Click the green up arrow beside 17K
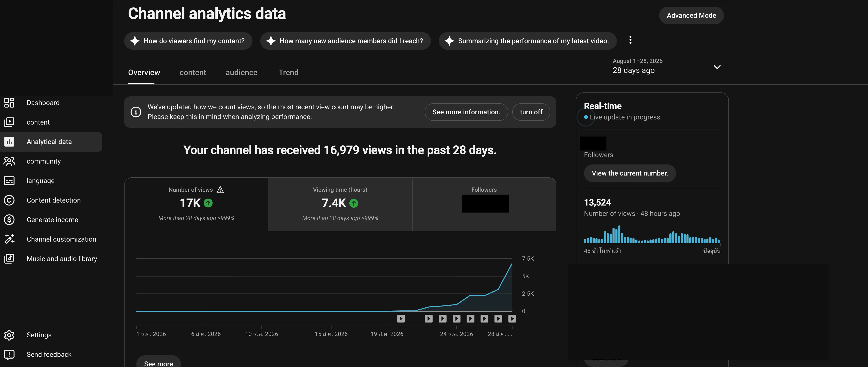Screen dimensions: 868x367 click(208, 203)
